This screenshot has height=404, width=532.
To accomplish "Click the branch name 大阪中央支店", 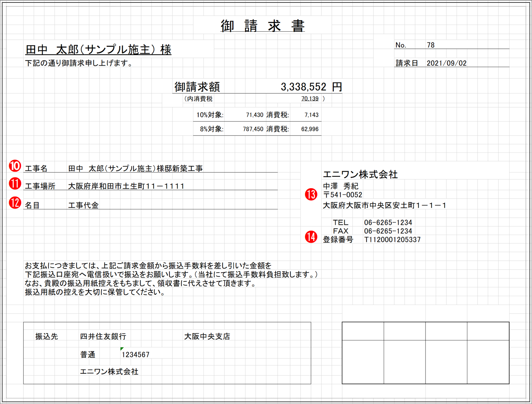I will click(x=207, y=336).
